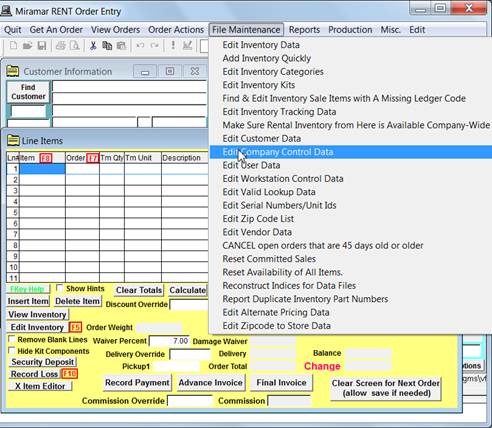This screenshot has width=492, height=428.
Task: Click the Insert Item button
Action: point(28,301)
